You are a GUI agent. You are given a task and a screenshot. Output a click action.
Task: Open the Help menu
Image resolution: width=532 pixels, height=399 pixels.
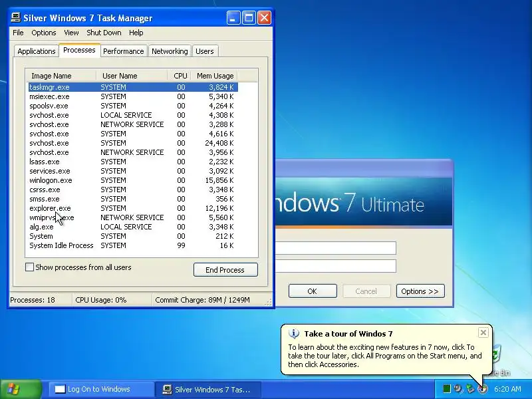(x=136, y=33)
